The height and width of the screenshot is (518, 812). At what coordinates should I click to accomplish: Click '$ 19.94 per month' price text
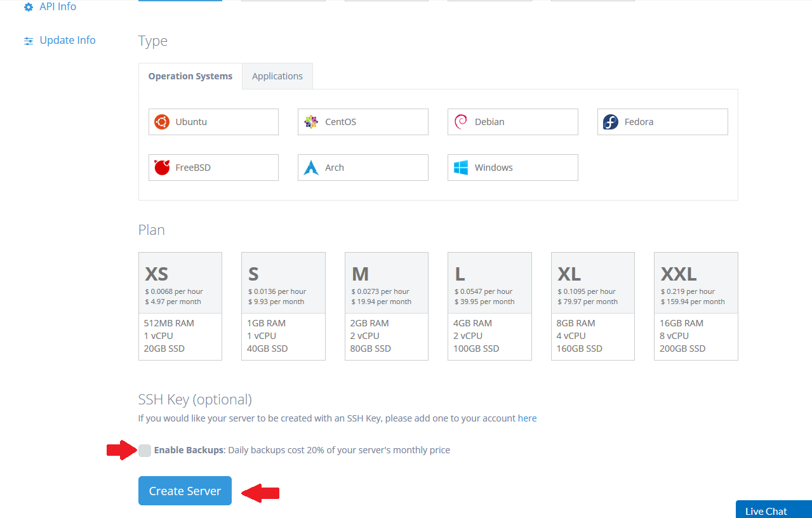point(382,302)
